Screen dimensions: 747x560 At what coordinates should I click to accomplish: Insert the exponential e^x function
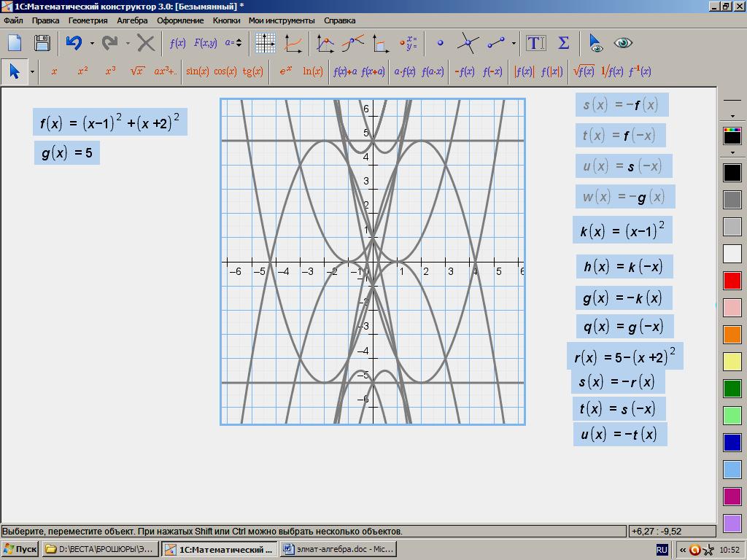[285, 71]
